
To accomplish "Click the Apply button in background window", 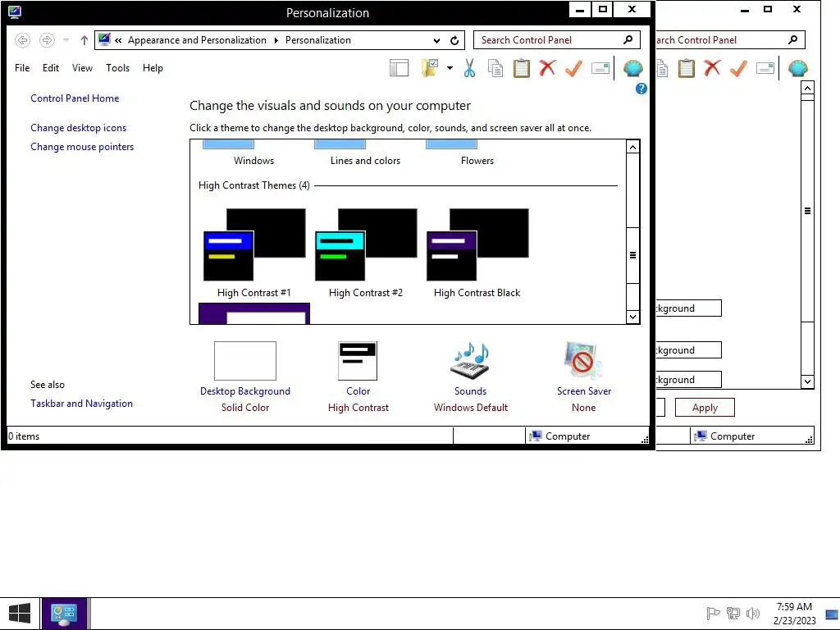I will (x=705, y=407).
